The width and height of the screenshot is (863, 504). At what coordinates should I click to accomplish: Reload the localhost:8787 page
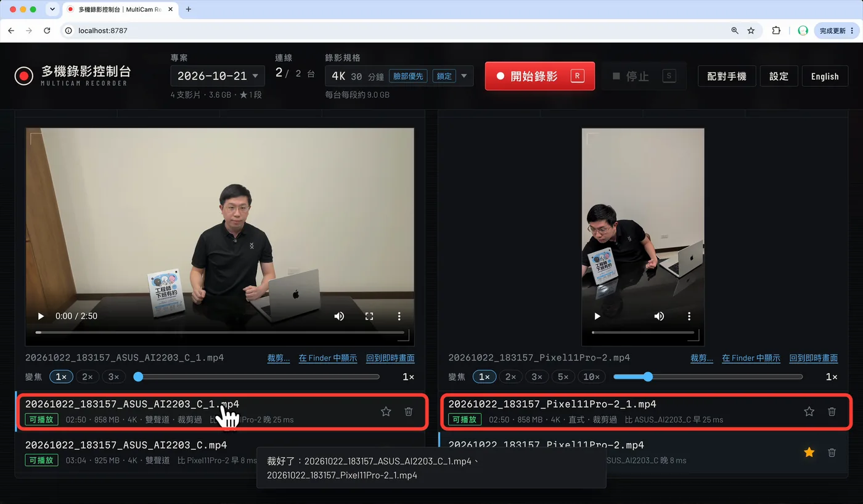coord(47,30)
